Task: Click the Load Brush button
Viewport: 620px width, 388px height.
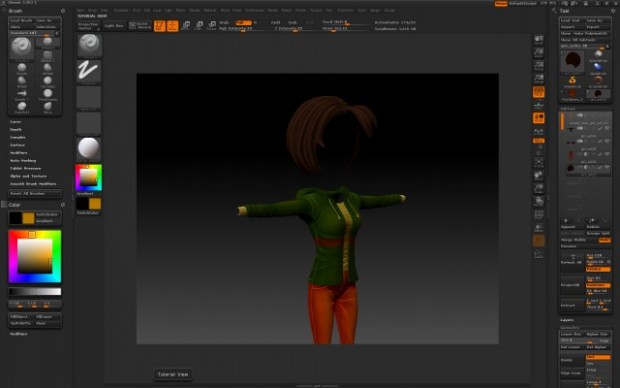Action: click(21, 20)
